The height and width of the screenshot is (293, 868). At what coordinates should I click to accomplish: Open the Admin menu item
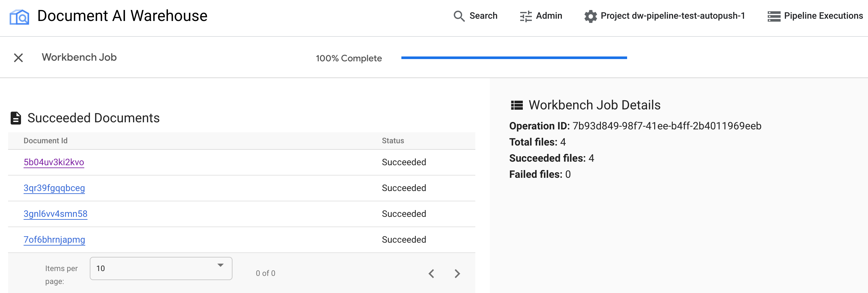pos(541,16)
